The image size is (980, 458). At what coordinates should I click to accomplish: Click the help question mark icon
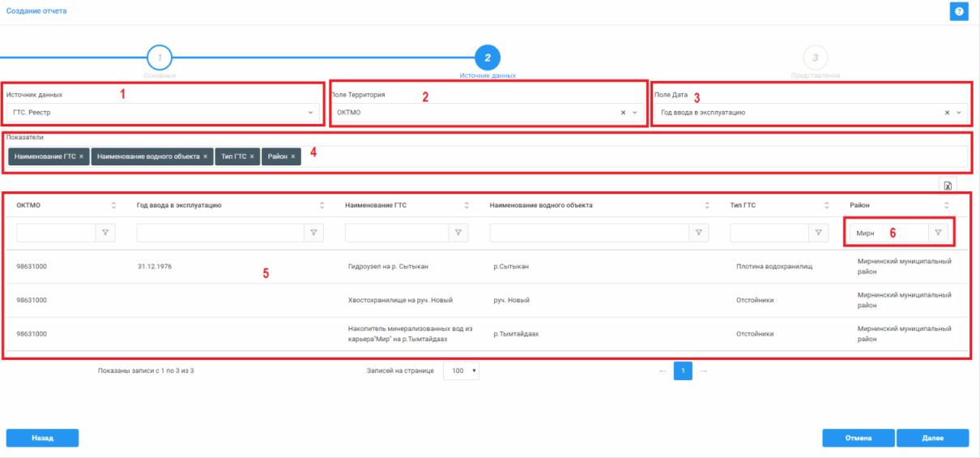point(959,11)
